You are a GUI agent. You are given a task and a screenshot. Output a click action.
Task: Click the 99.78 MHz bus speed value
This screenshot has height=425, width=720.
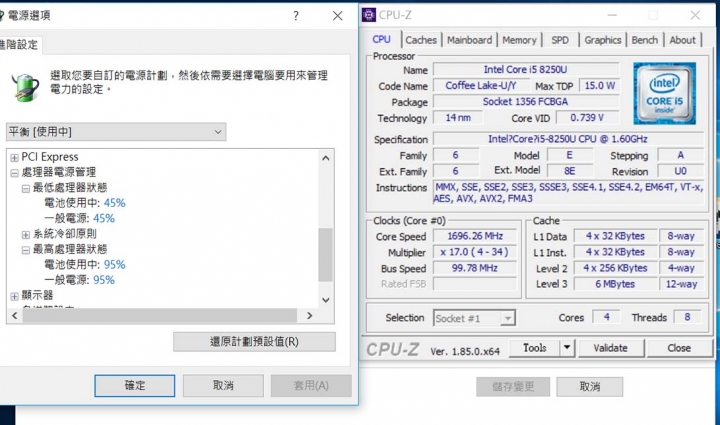pyautogui.click(x=475, y=268)
